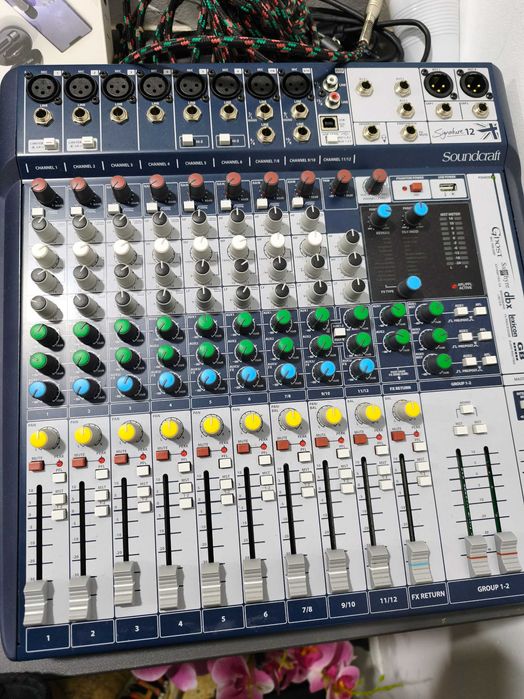Click the channel 1 line input jack
The width and height of the screenshot is (524, 699).
pos(43,117)
